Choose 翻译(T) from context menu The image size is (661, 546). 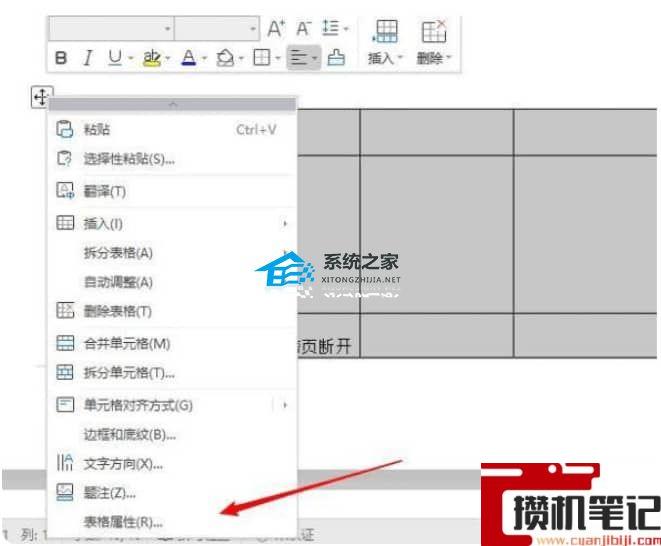point(173,191)
